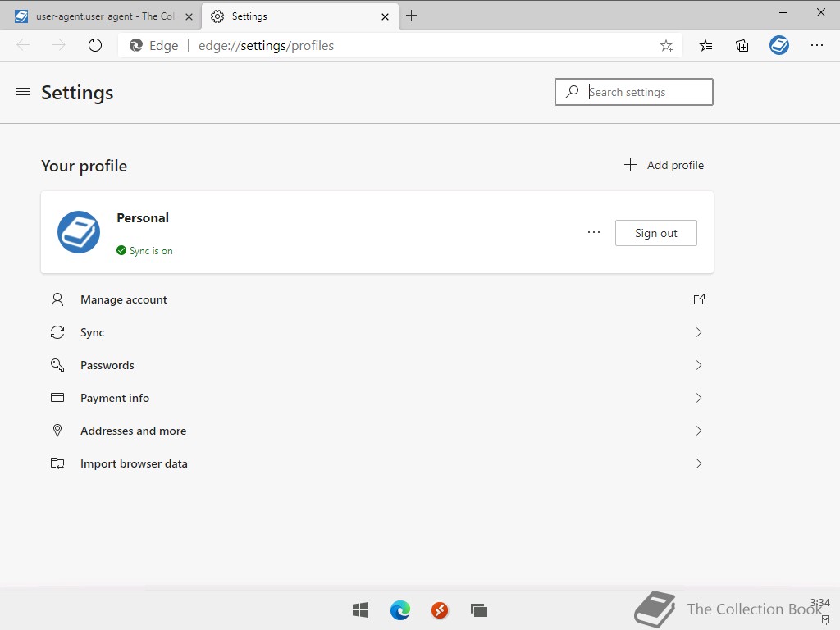The image size is (840, 630).
Task: Open Import browser data
Action: click(x=377, y=463)
